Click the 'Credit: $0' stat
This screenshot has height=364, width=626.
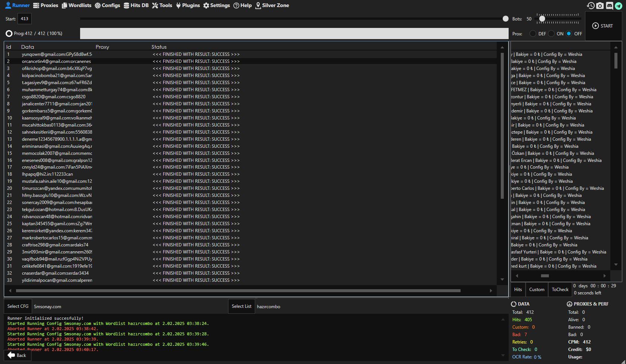pyautogui.click(x=579, y=349)
